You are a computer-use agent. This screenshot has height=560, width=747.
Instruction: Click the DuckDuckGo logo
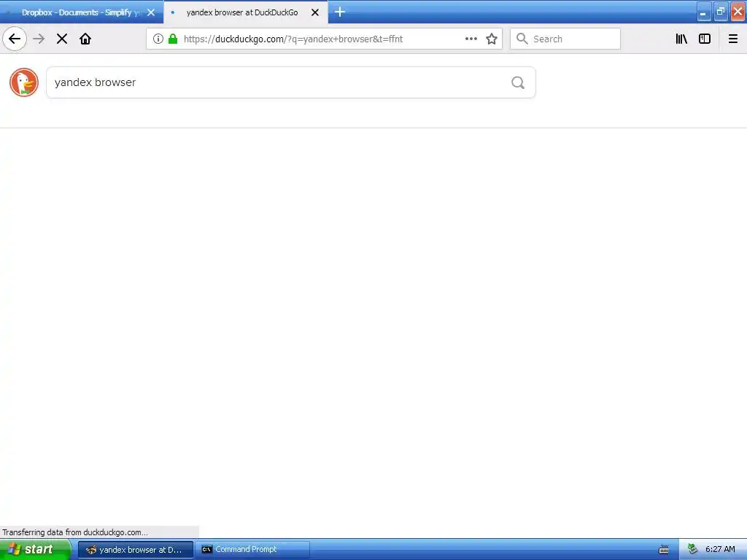[24, 82]
